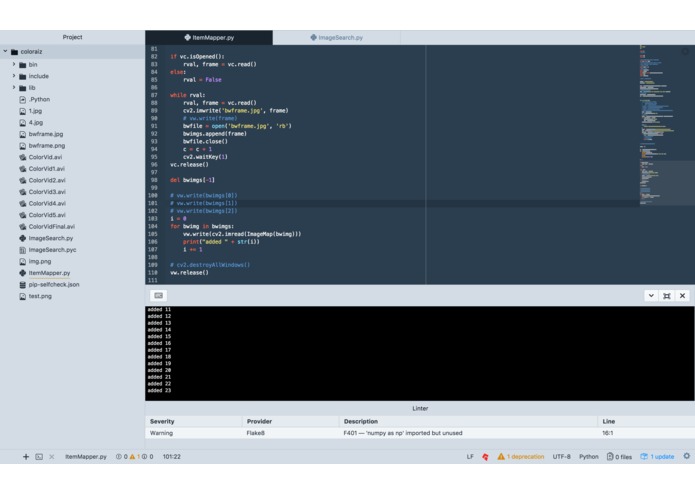This screenshot has height=494, width=695.
Task: Click the LF line ending selector
Action: tap(470, 456)
